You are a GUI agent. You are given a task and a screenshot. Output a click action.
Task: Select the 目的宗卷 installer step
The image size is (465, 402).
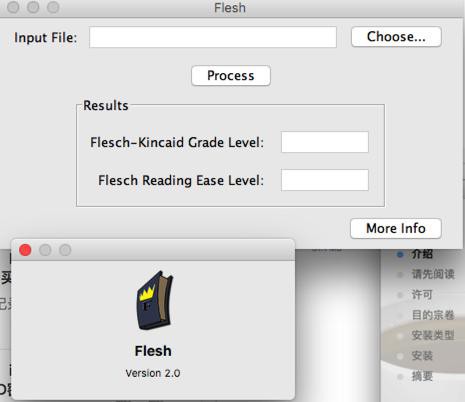433,315
